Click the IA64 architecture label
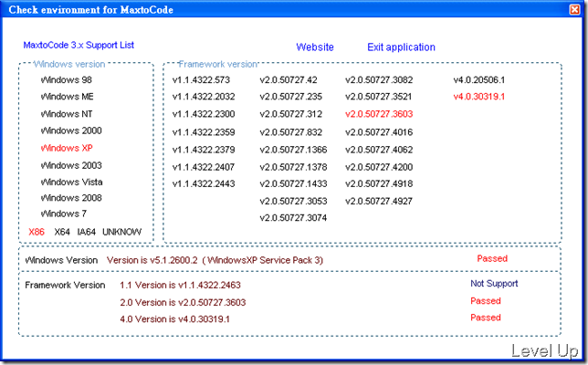This screenshot has width=588, height=365. pyautogui.click(x=86, y=232)
